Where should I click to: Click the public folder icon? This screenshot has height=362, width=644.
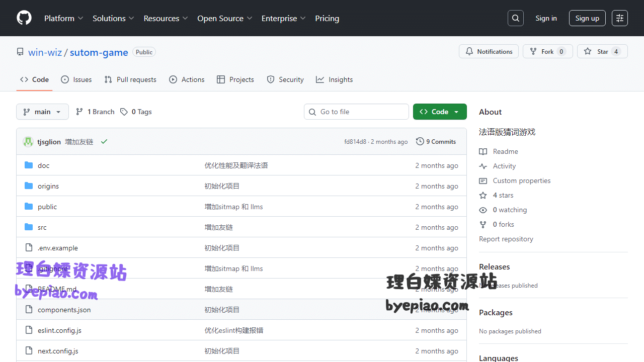point(29,207)
